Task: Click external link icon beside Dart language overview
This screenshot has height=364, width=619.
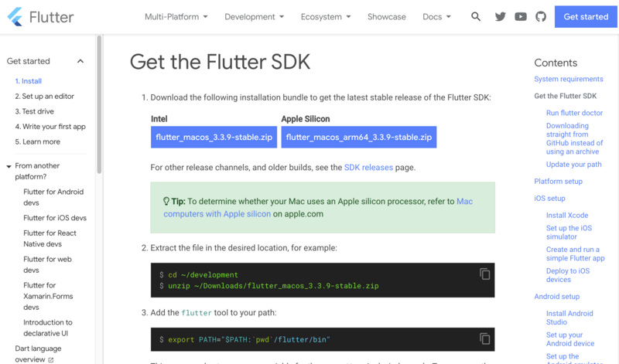Action: coord(50,359)
